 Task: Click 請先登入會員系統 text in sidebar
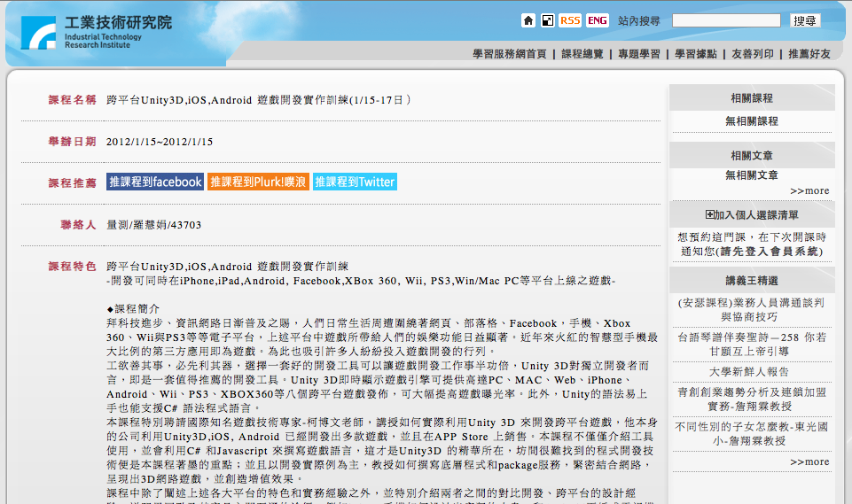pyautogui.click(x=770, y=251)
